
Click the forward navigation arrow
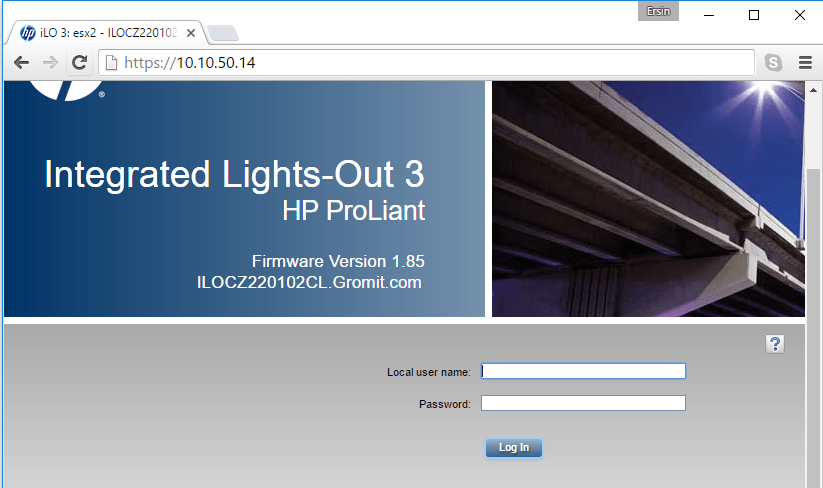(x=50, y=62)
